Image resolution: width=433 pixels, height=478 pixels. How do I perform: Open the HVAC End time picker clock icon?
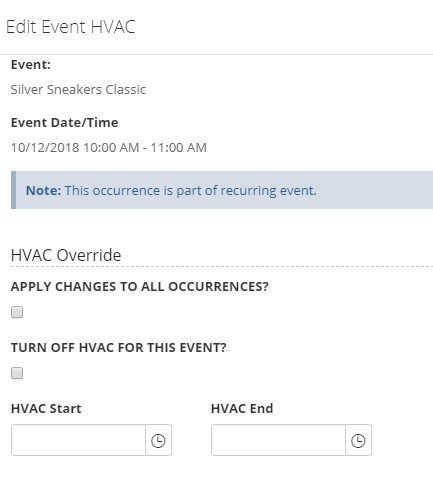[358, 440]
